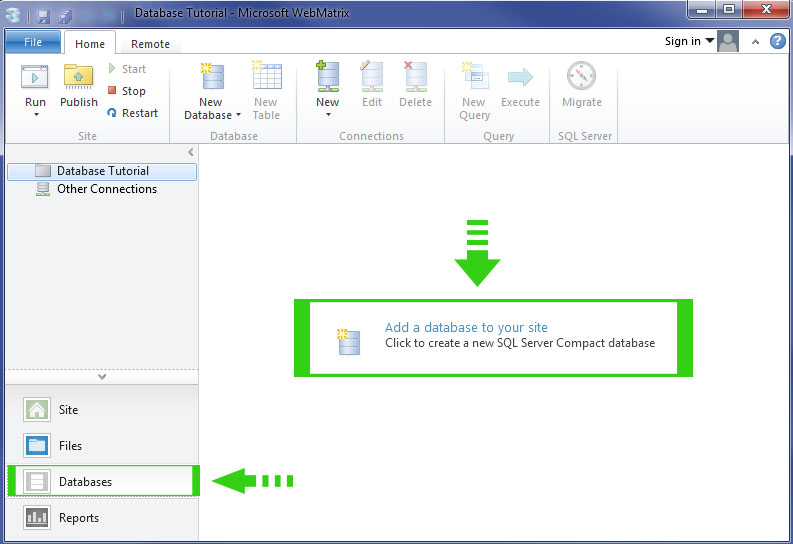Click the Start site button
The width and height of the screenshot is (793, 544).
[127, 69]
